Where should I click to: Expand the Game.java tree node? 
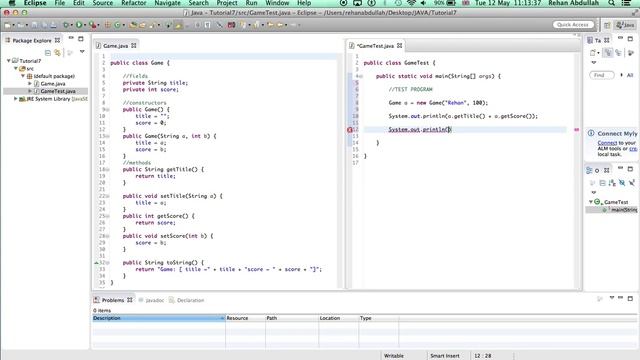[30, 84]
